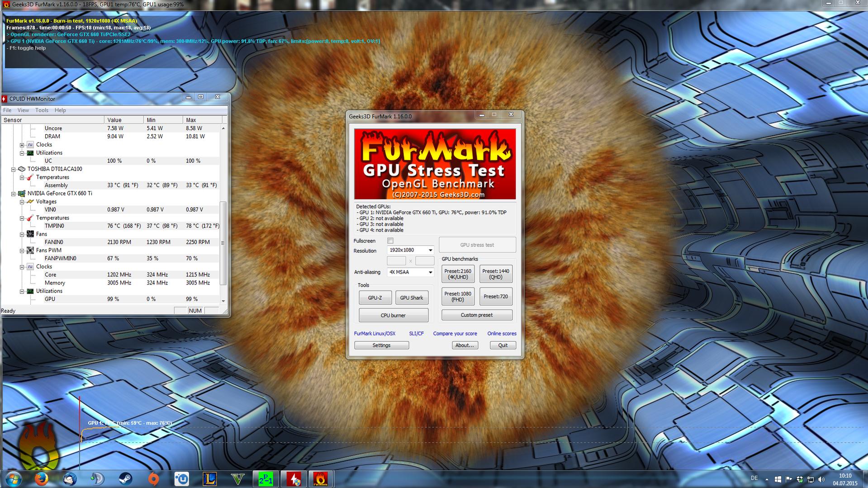The image size is (868, 488).
Task: Collapse the TOSHIBA DT01ACA100 tree node
Action: pos(13,169)
